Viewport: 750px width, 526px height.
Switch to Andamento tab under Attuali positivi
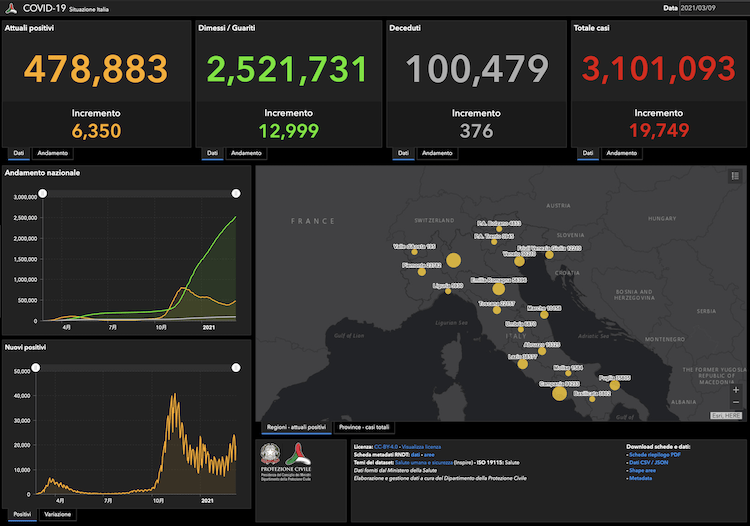pyautogui.click(x=53, y=153)
